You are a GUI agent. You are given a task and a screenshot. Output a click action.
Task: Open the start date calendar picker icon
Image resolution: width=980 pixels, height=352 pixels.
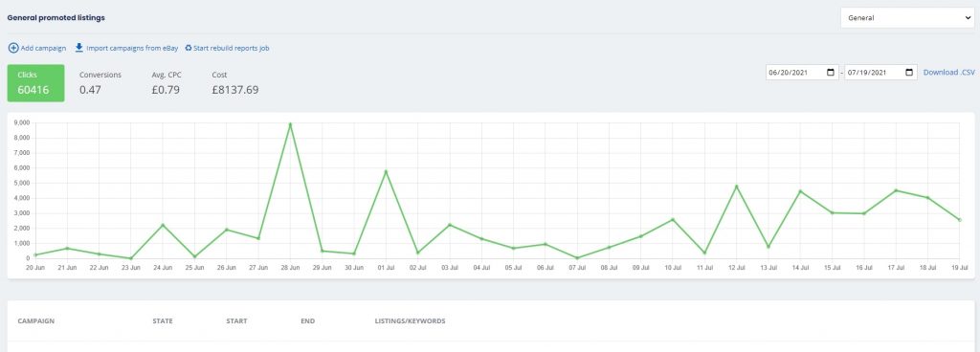[830, 73]
